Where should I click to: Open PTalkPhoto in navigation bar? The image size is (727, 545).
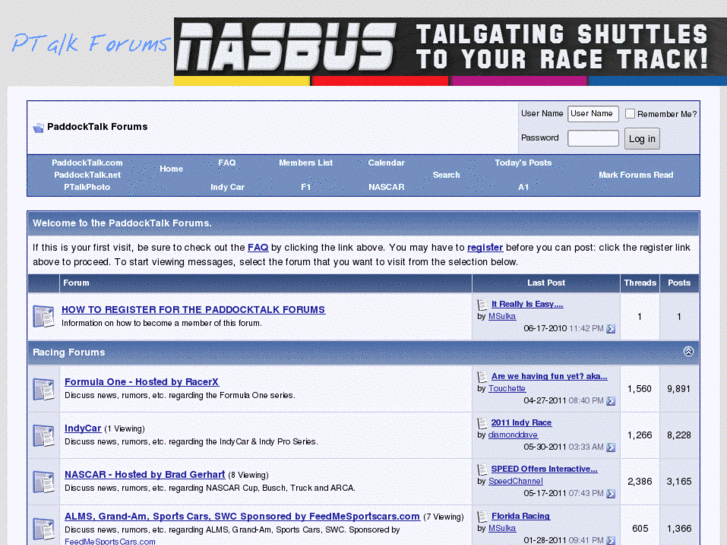(87, 187)
